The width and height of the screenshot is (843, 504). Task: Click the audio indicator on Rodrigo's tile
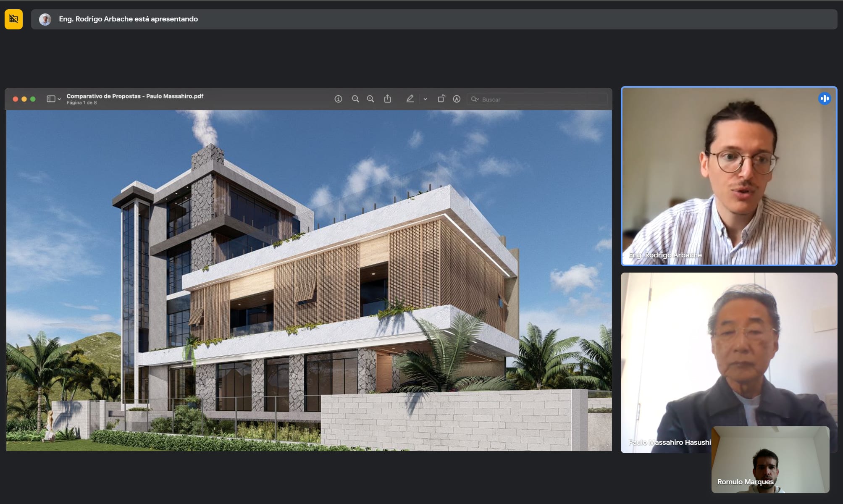[x=824, y=99]
